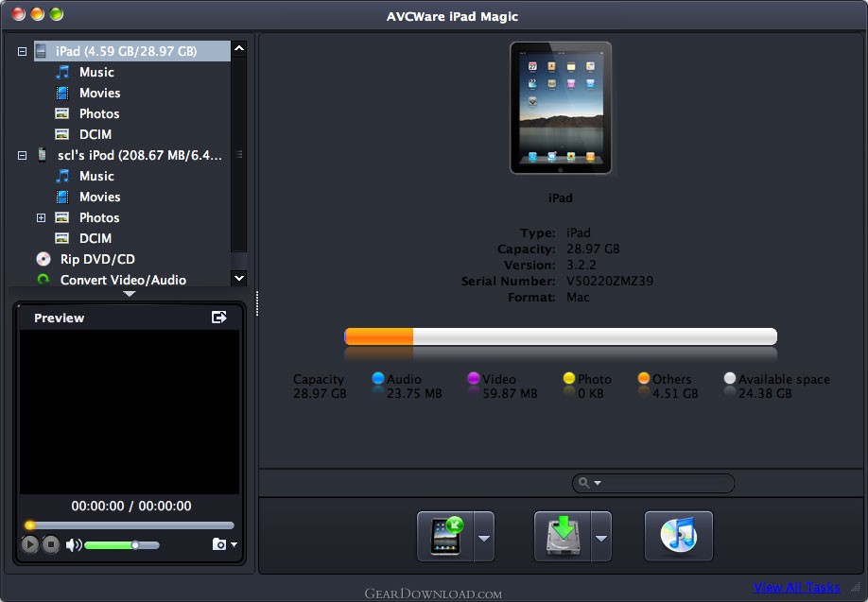868x602 pixels.
Task: Click the purple Video legend dot
Action: [474, 378]
